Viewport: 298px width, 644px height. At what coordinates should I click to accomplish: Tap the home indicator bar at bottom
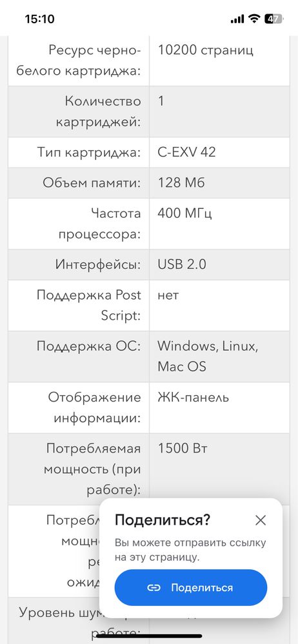(149, 636)
